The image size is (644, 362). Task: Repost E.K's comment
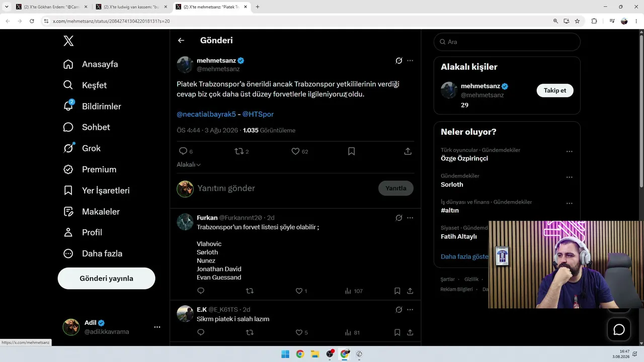point(249,332)
